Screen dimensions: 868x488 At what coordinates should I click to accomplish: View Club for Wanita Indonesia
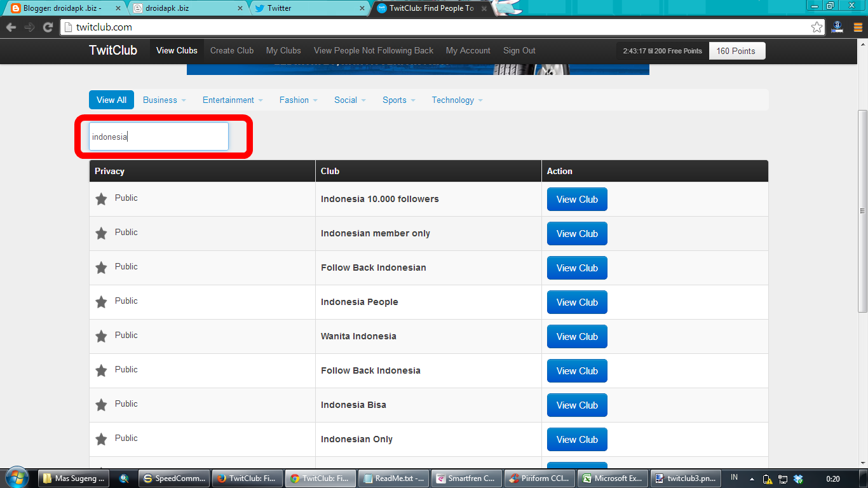[577, 337]
